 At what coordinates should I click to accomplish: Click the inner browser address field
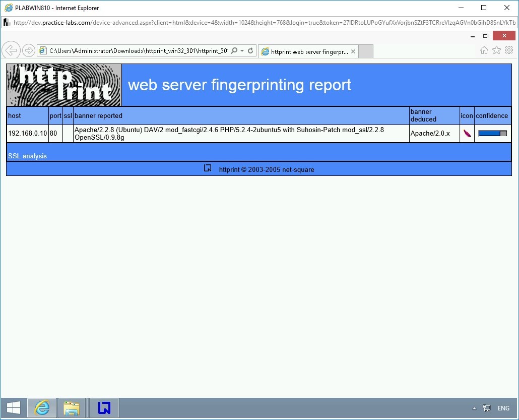click(138, 51)
